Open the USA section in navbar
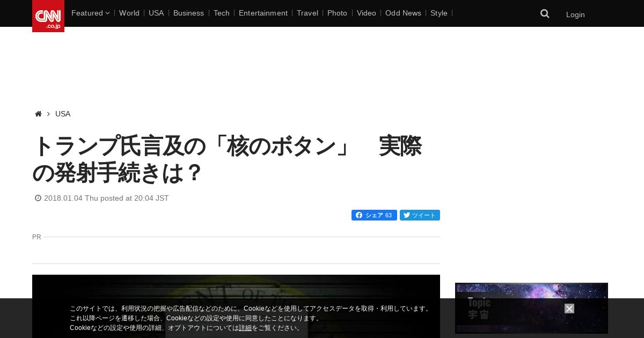Viewport: 644px width, 338px height. tap(156, 13)
